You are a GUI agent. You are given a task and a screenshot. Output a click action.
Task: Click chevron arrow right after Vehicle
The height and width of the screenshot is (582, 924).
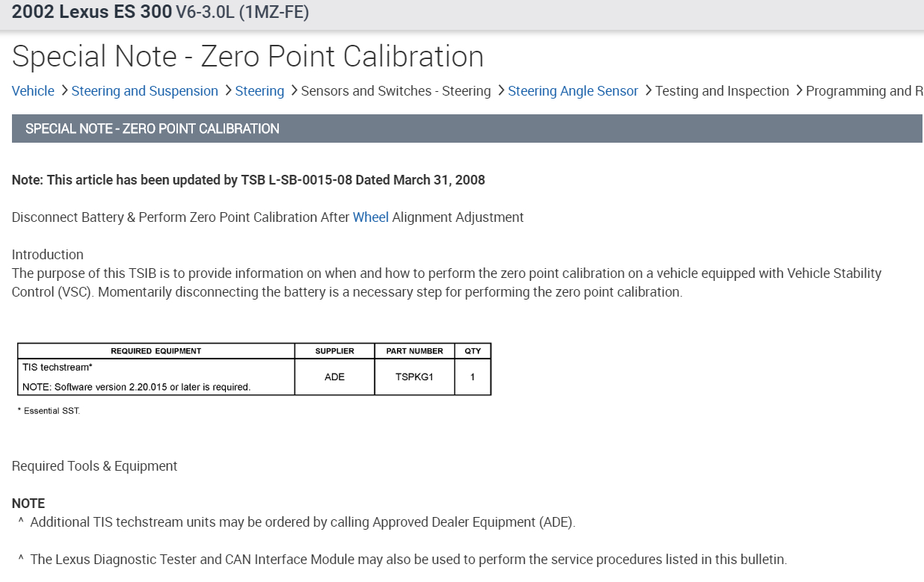pyautogui.click(x=64, y=90)
